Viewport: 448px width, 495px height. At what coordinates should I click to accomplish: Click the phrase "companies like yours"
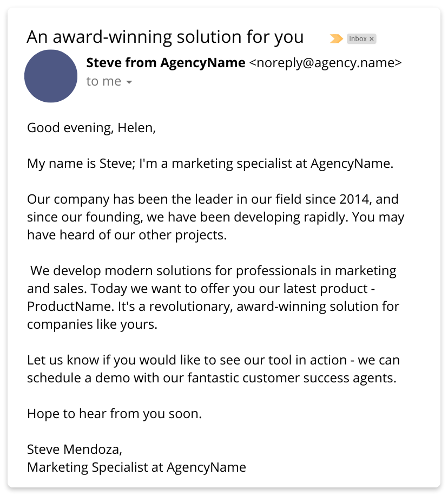coord(92,324)
